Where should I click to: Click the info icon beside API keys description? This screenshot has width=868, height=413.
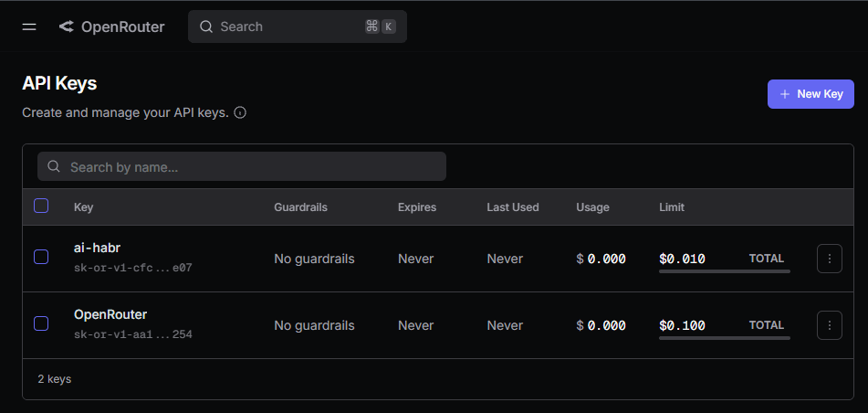pyautogui.click(x=240, y=112)
